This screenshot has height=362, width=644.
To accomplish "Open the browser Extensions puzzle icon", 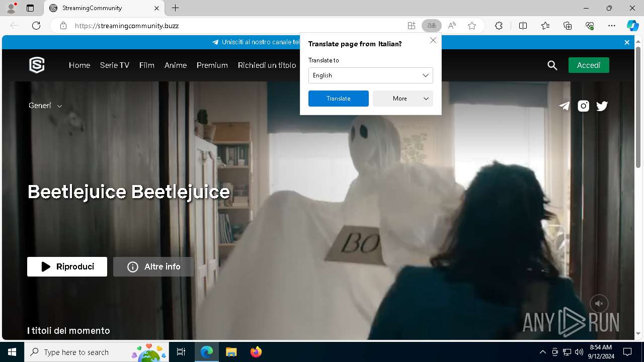I will click(499, 26).
